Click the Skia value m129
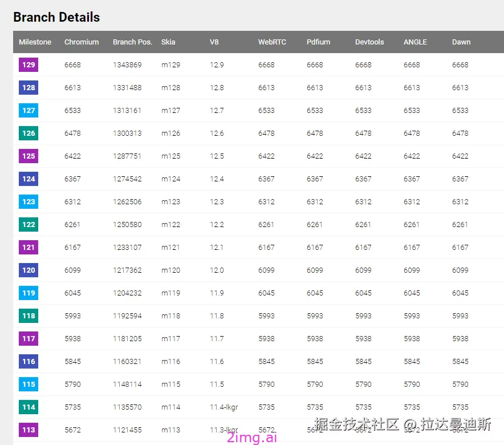The width and height of the screenshot is (504, 445). 170,65
